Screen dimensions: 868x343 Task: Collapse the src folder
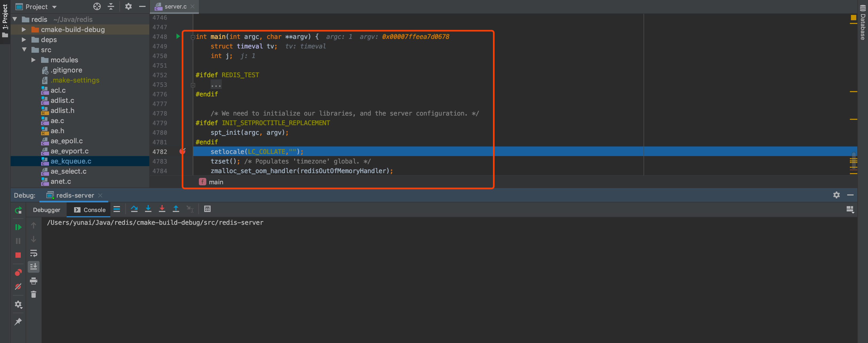[x=24, y=50]
